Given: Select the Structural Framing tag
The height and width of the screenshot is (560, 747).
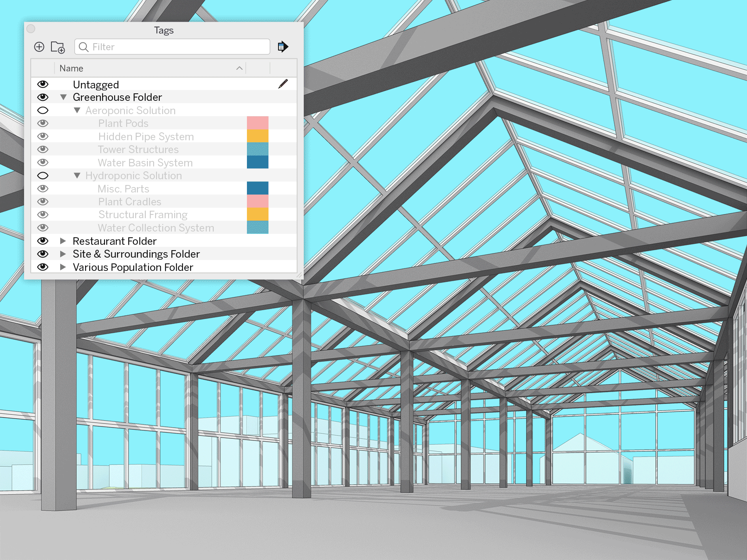Looking at the screenshot, I should coord(143,214).
